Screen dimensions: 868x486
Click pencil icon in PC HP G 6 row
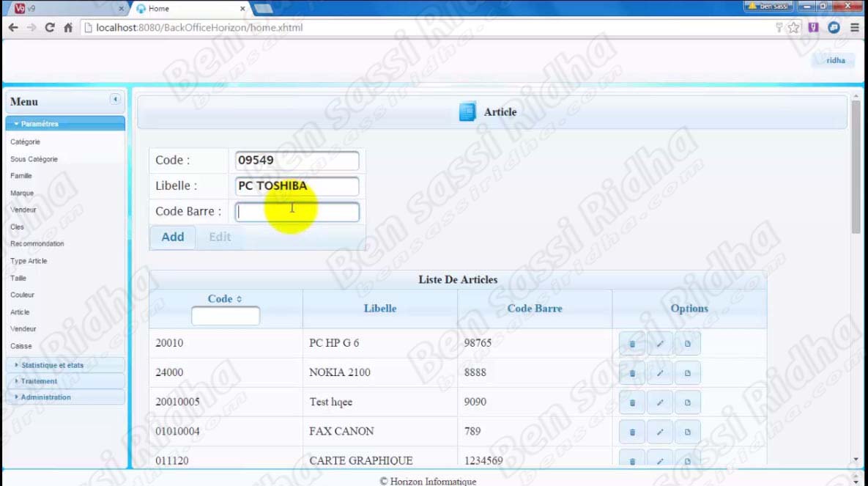(659, 343)
